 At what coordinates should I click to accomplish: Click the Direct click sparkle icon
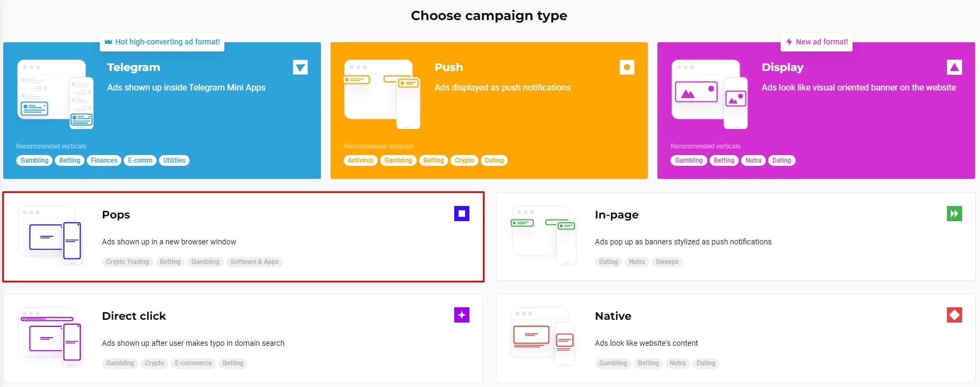tap(461, 315)
